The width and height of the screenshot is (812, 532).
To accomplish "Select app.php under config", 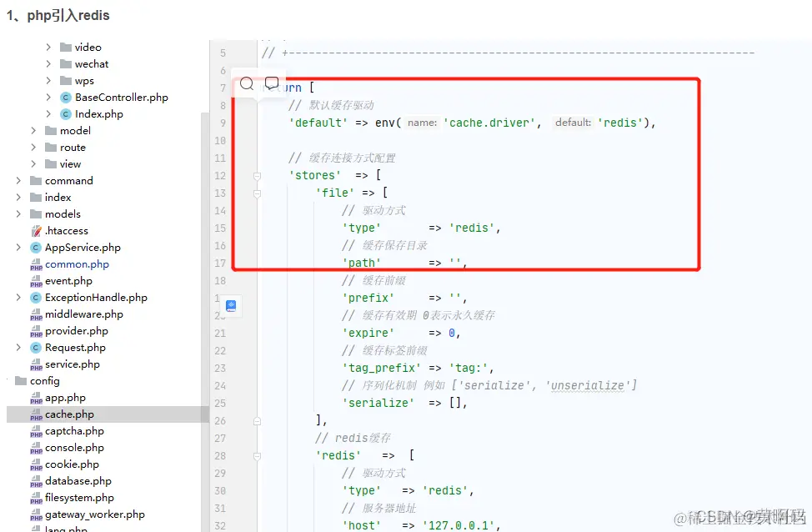I will [65, 397].
